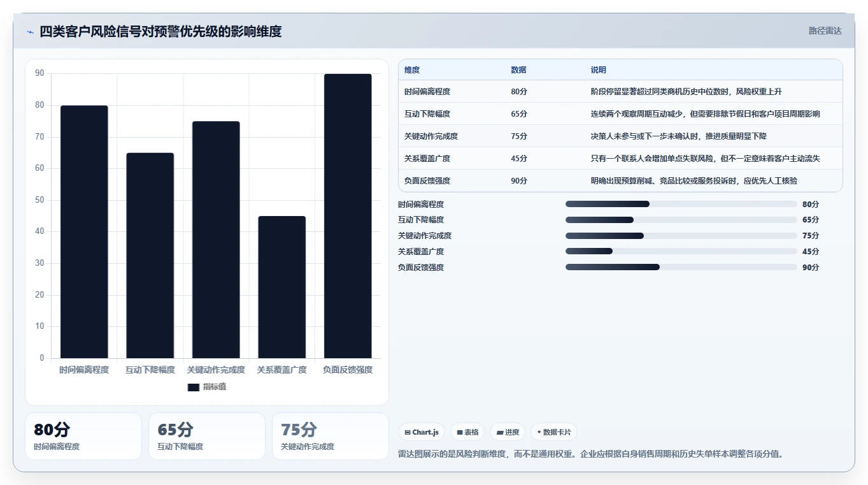Screen dimensions: 868x485
Task: Select the 关系覆盖广度 bar in the chart
Action: pyautogui.click(x=281, y=287)
